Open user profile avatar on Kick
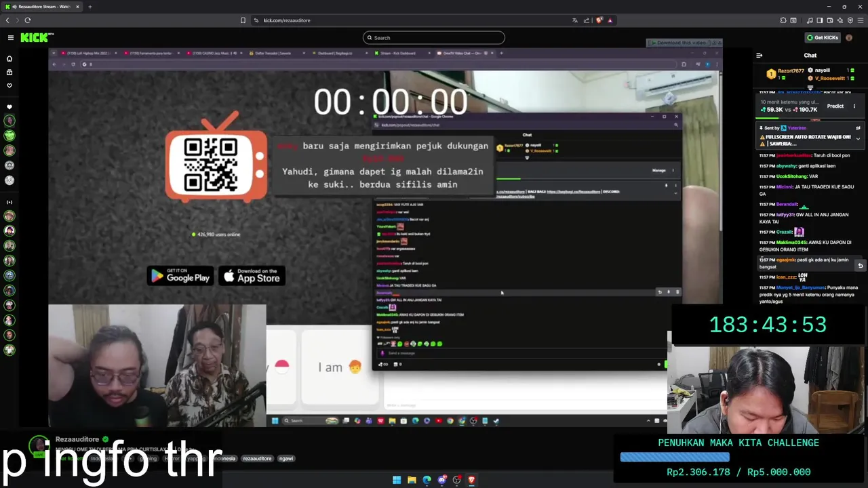The image size is (868, 488). coord(849,38)
